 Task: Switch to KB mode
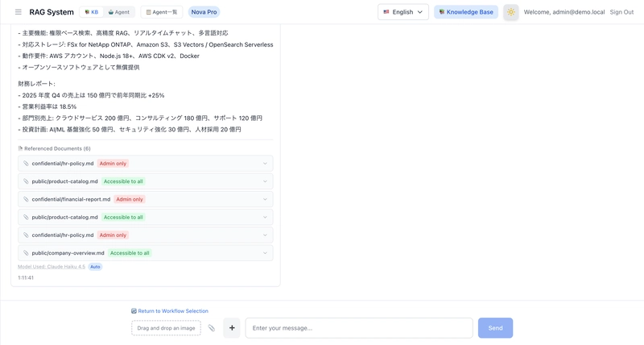(x=91, y=12)
